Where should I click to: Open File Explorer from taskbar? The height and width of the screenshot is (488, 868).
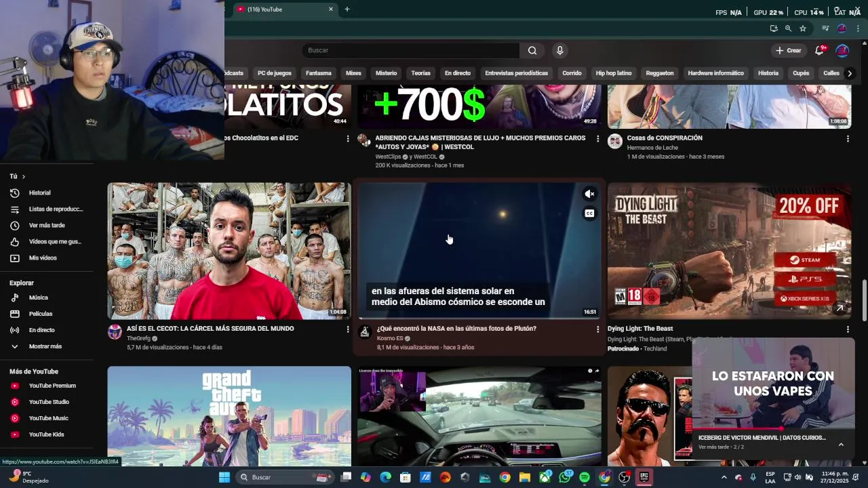coord(524,477)
